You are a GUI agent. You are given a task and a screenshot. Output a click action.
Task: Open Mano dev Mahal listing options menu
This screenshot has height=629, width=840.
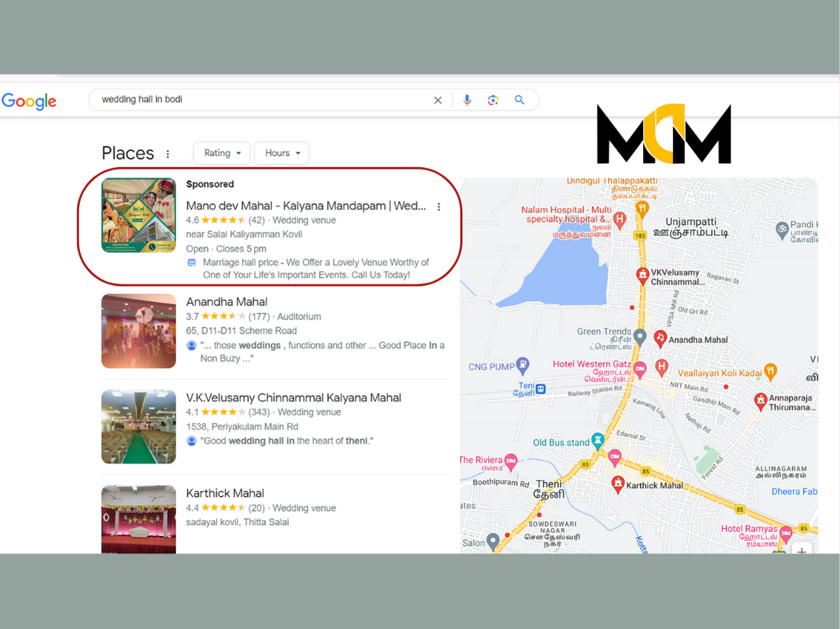tap(439, 207)
